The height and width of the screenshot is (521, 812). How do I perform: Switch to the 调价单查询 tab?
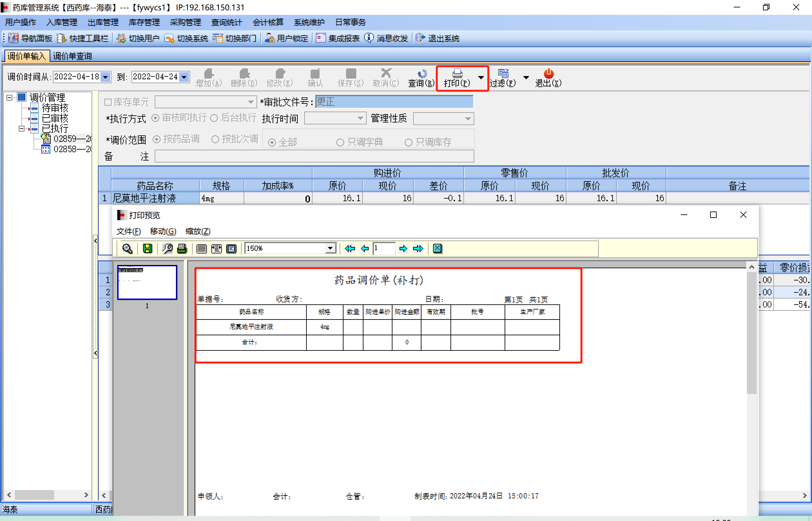click(x=72, y=56)
